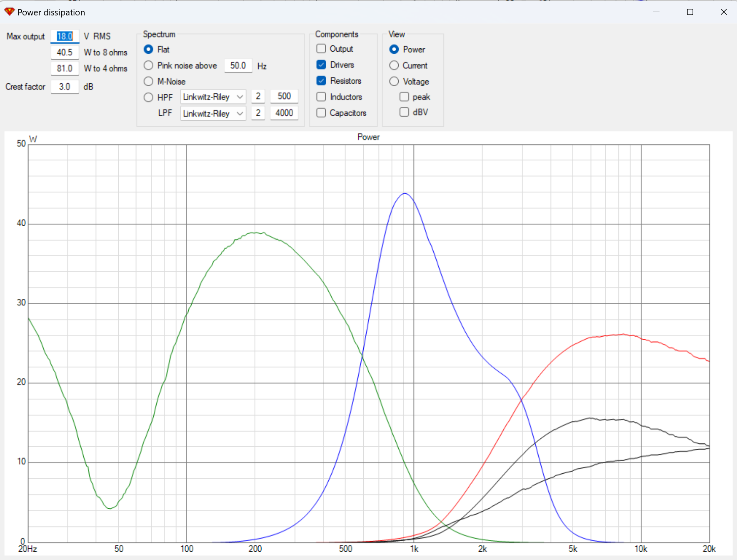737x560 pixels.
Task: Open the HPF filter type dropdown
Action: (213, 97)
